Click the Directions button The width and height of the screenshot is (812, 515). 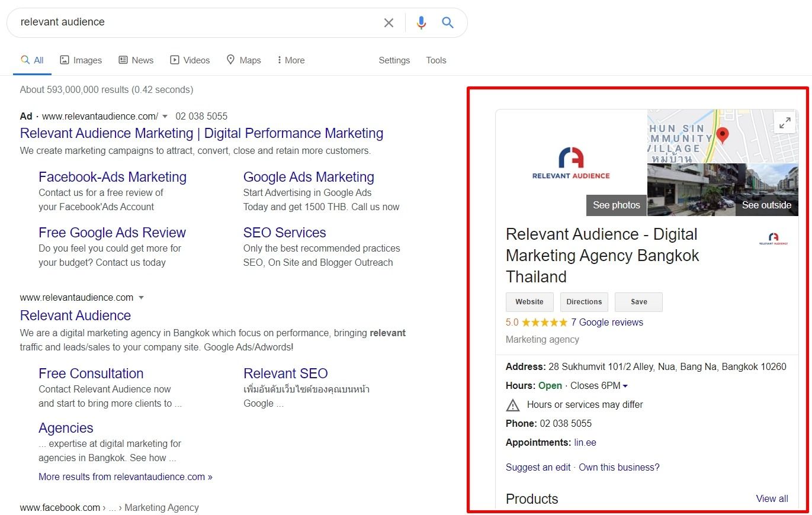(584, 302)
